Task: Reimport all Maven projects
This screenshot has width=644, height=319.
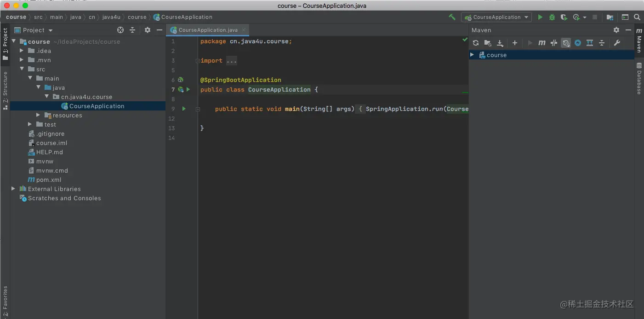Action: point(476,43)
